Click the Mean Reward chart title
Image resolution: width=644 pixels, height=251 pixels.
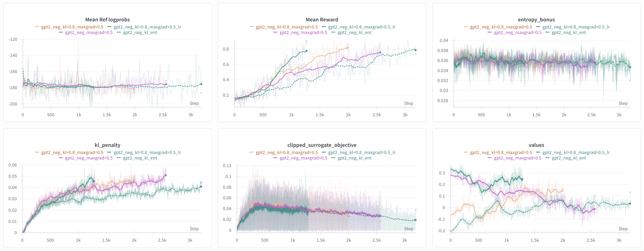pos(322,19)
